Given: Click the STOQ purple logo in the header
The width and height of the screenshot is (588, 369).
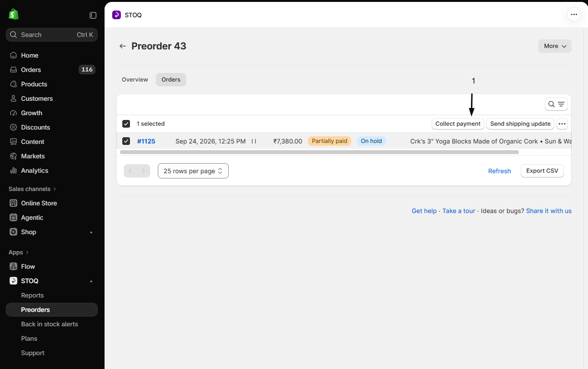Looking at the screenshot, I should point(117,15).
